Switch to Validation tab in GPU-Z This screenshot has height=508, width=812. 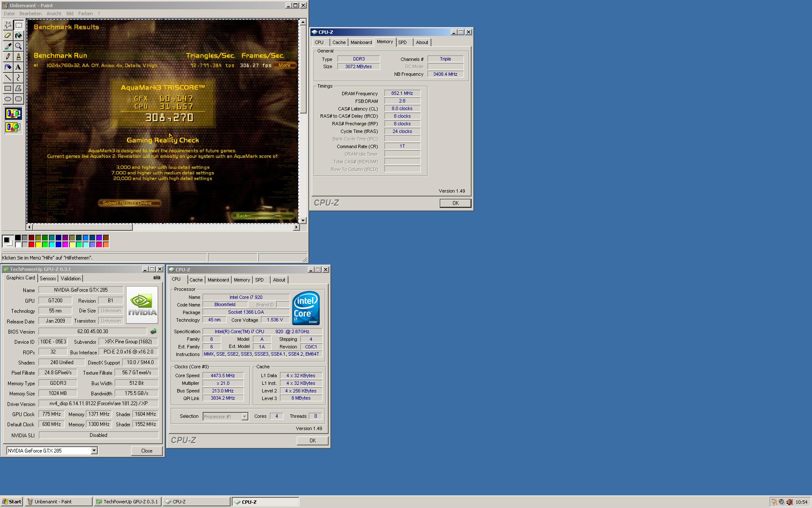pos(71,279)
